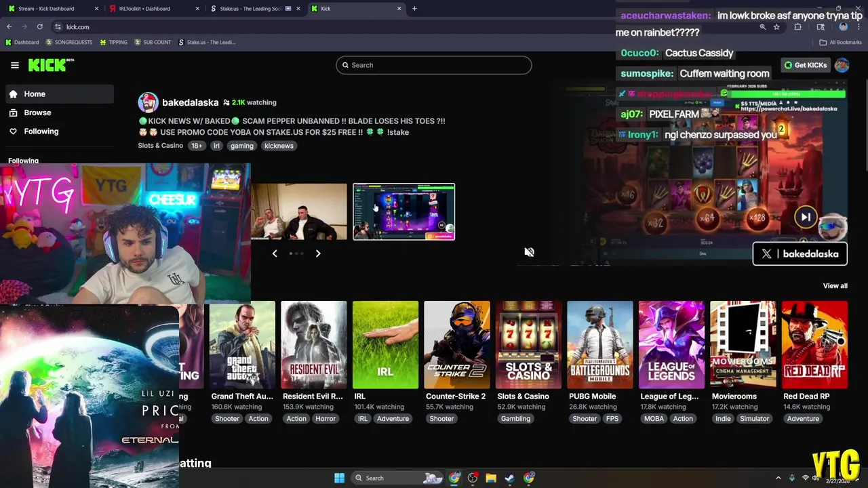Open File Explorer from taskbar
Image resolution: width=868 pixels, height=488 pixels.
click(x=491, y=478)
